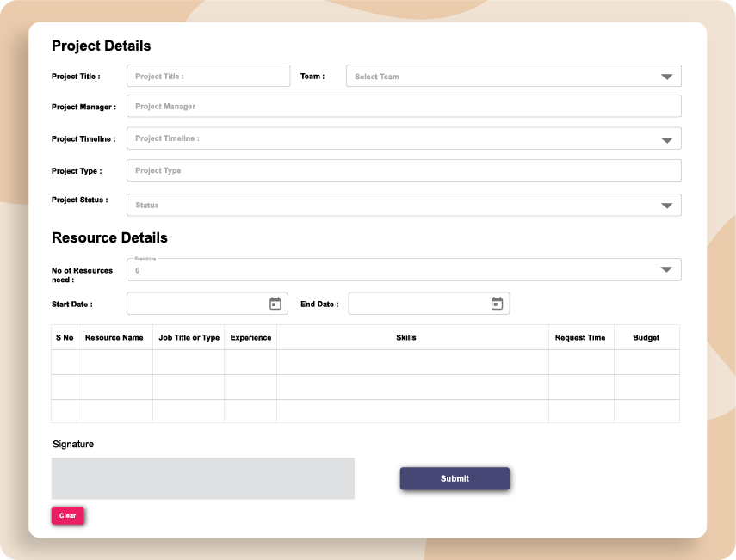Click the Clear button
Image resolution: width=736 pixels, height=560 pixels.
[67, 515]
